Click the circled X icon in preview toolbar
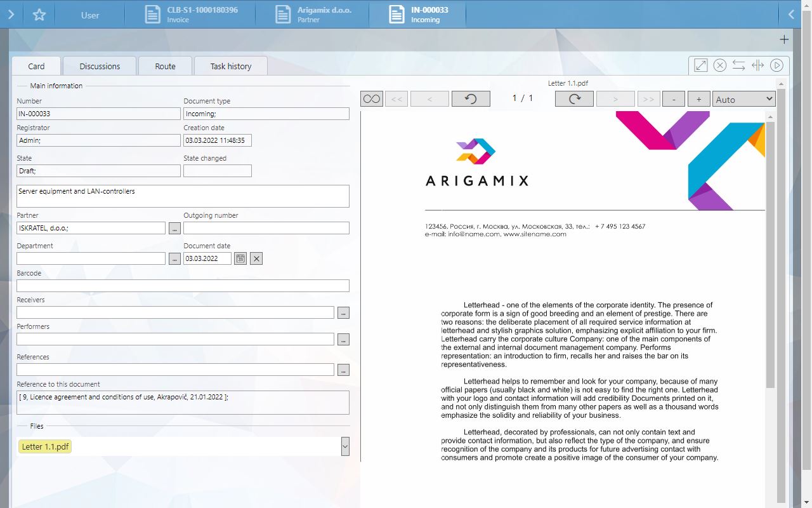This screenshot has width=812, height=508. click(719, 65)
